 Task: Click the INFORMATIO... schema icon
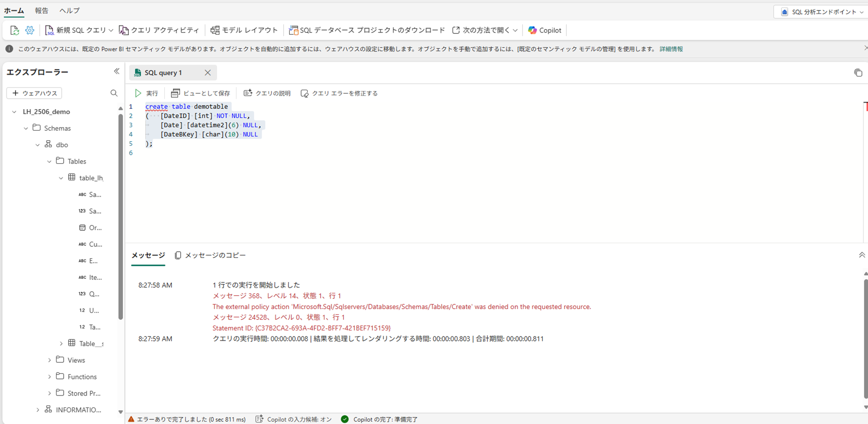(x=48, y=409)
